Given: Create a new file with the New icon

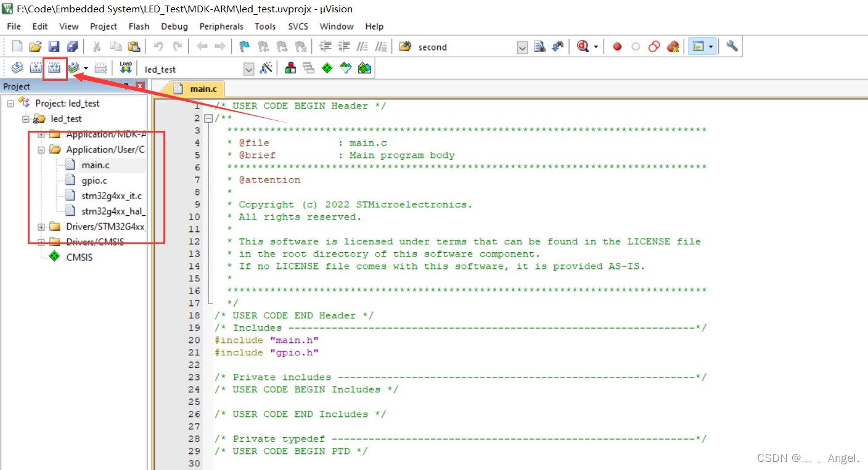Looking at the screenshot, I should (x=17, y=46).
